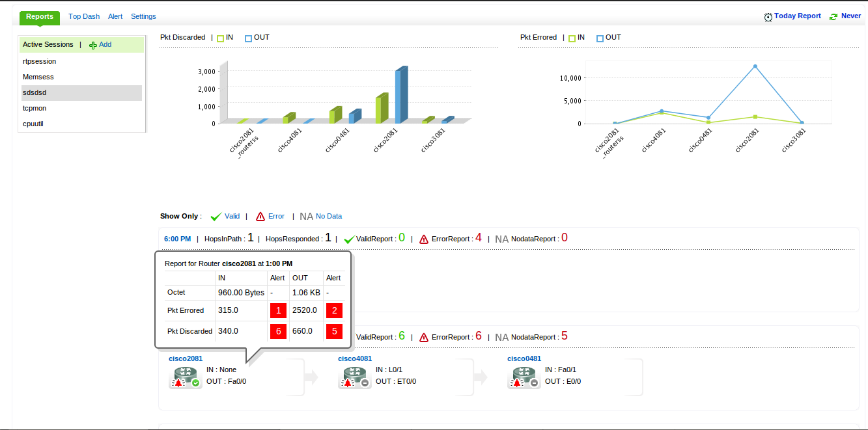Click the cisco4081 router icon
This screenshot has height=430, width=868.
coord(355,377)
